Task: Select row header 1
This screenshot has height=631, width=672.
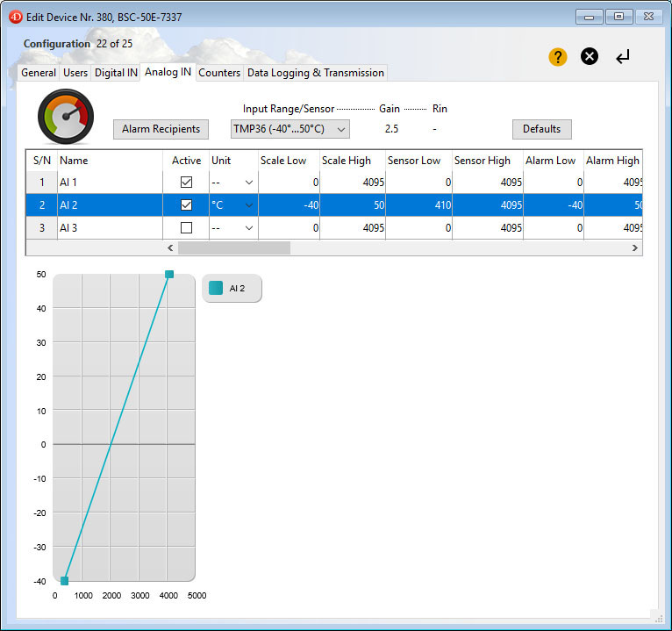Action: [41, 183]
